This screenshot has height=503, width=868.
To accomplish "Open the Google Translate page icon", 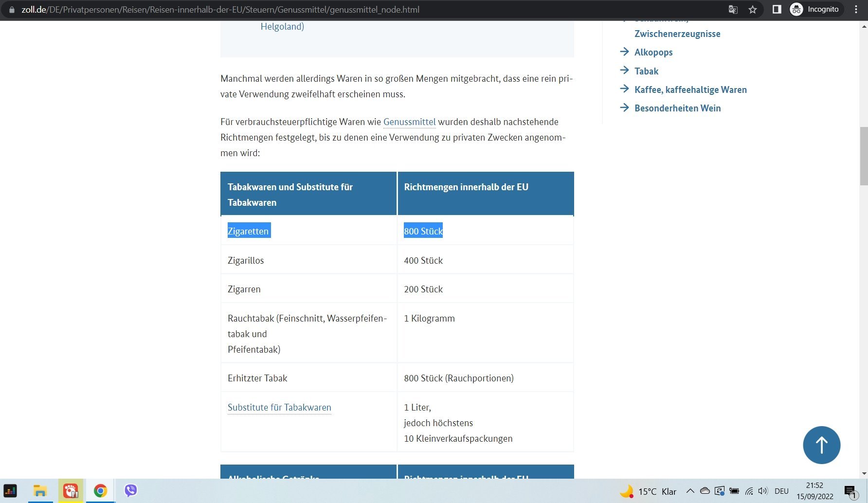I will pyautogui.click(x=733, y=10).
